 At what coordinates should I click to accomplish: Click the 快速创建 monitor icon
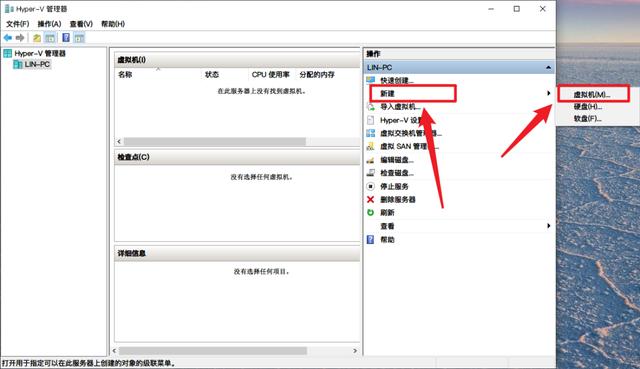371,80
